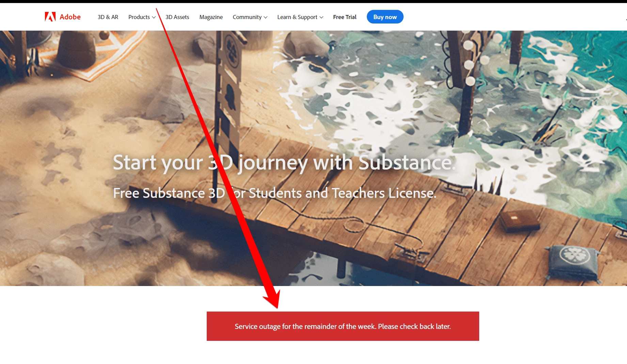Expand the Learn & Support dropdown
627x364 pixels.
point(300,17)
